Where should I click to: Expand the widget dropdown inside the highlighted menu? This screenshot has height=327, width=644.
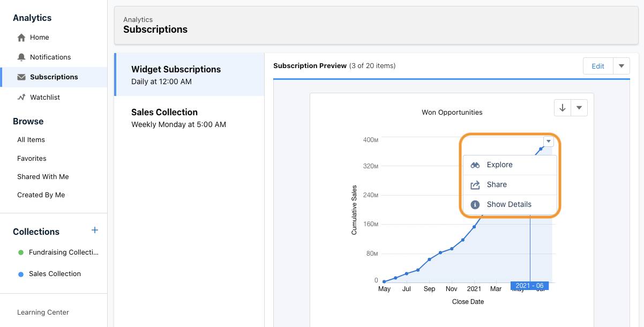click(x=548, y=140)
